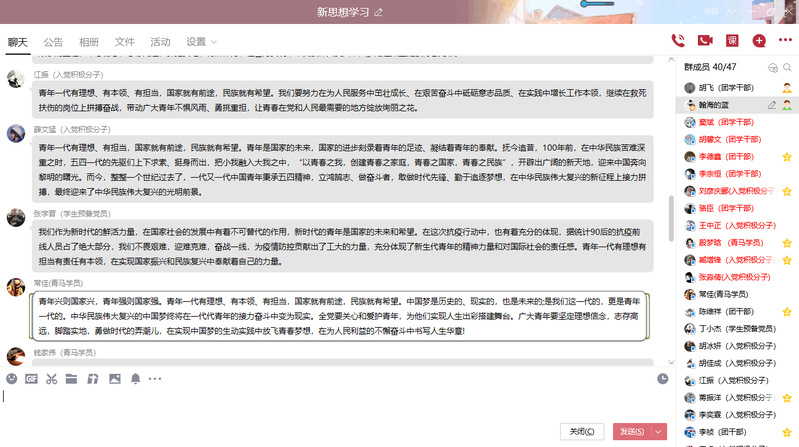Switch to the 公告 tab
Viewport: 799px width, 447px height.
(x=53, y=42)
